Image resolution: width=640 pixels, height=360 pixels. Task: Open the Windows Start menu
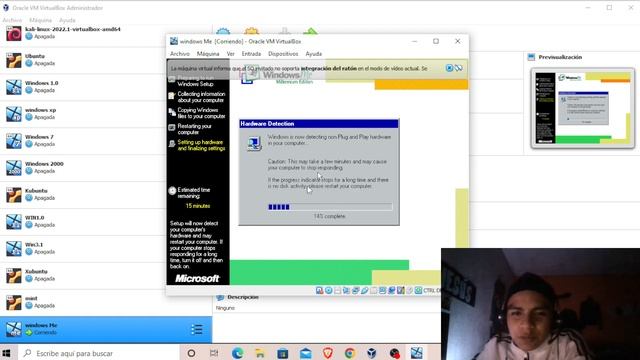(6, 353)
